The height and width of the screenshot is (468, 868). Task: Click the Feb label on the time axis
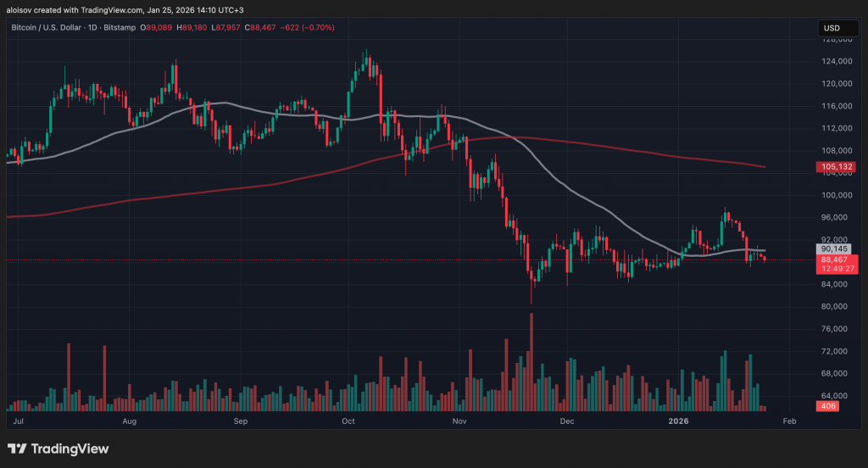pyautogui.click(x=789, y=421)
